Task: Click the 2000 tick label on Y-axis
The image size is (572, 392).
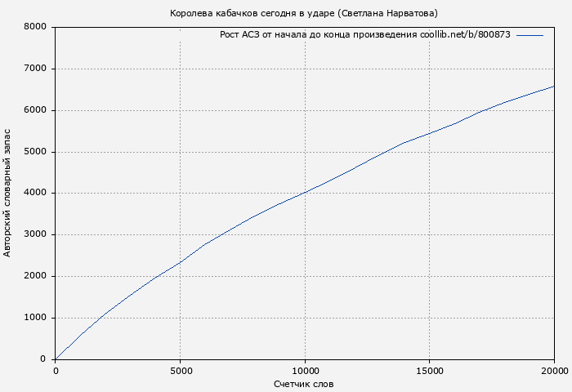Action: tap(34, 276)
